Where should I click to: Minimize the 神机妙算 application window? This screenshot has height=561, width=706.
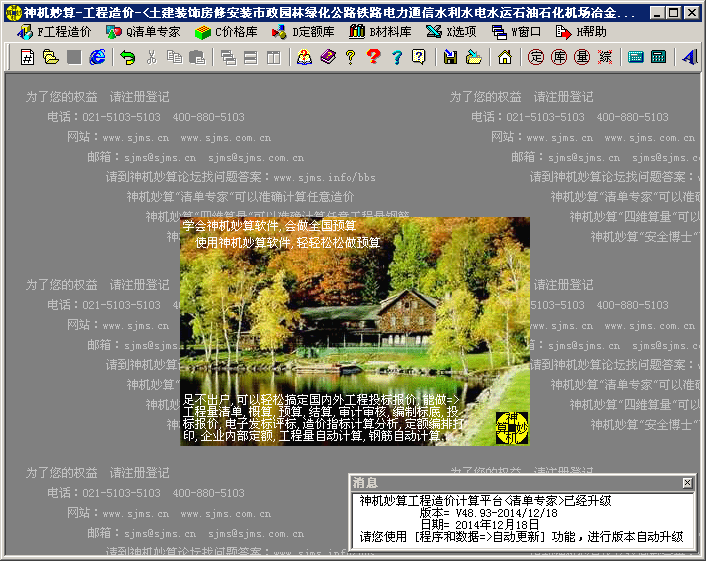658,13
